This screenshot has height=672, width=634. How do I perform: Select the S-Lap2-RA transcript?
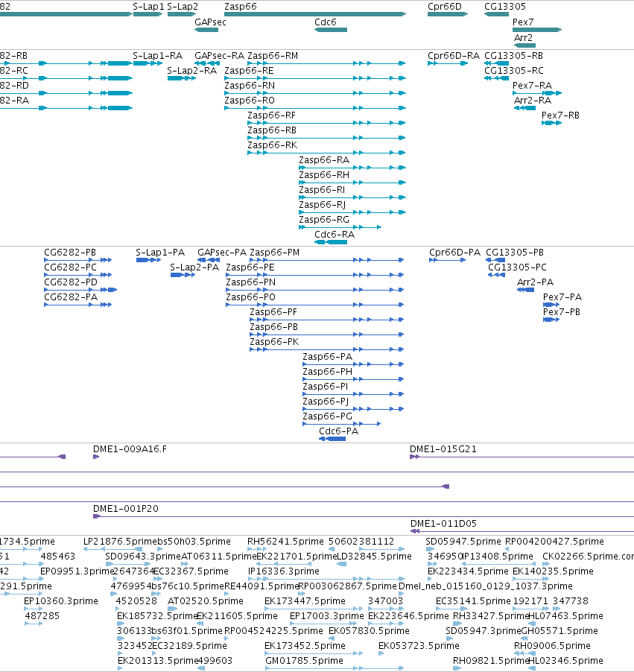pyautogui.click(x=182, y=78)
